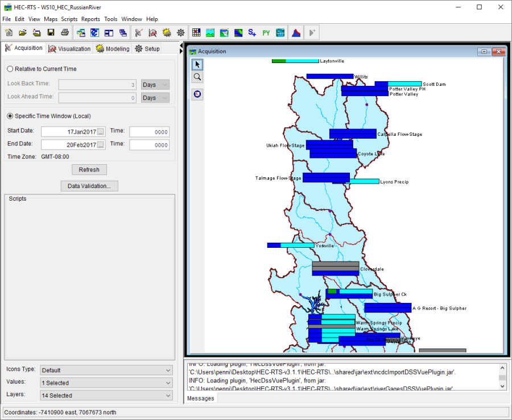Screen dimensions: 512x420
Task: Open the Maps menu
Action: (x=51, y=19)
